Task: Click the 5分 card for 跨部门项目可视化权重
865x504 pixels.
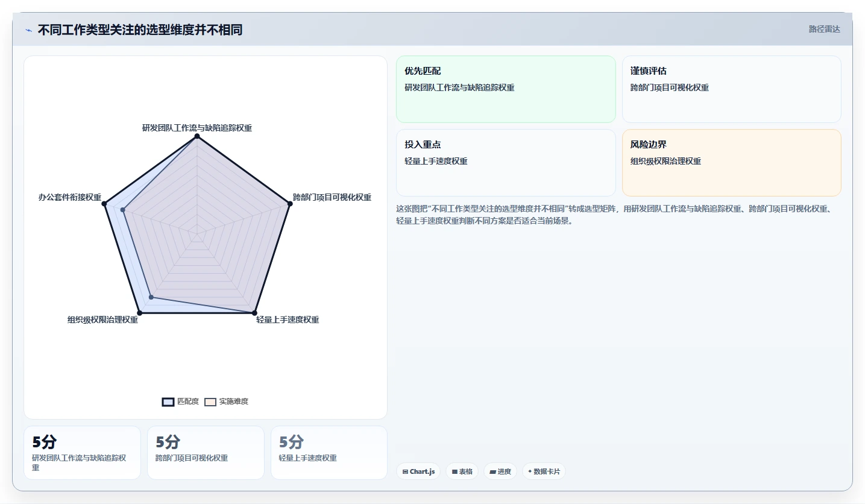Action: point(206,453)
